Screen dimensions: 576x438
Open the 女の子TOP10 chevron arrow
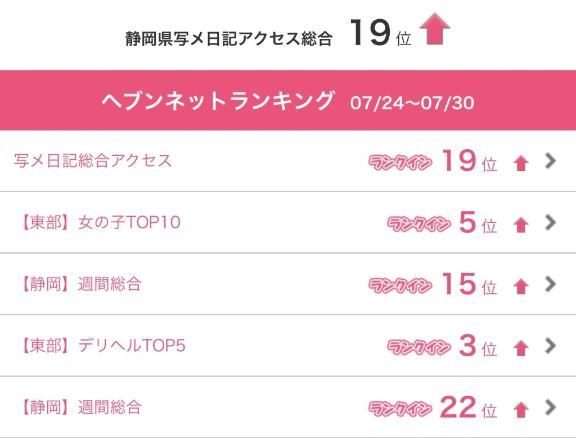[550, 222]
